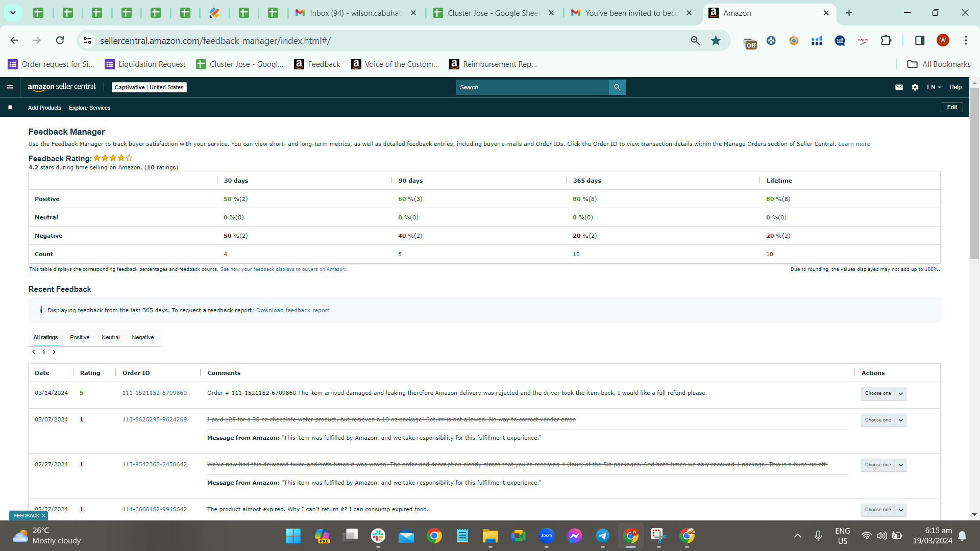Open the Chrome extensions puzzle icon

[886, 40]
